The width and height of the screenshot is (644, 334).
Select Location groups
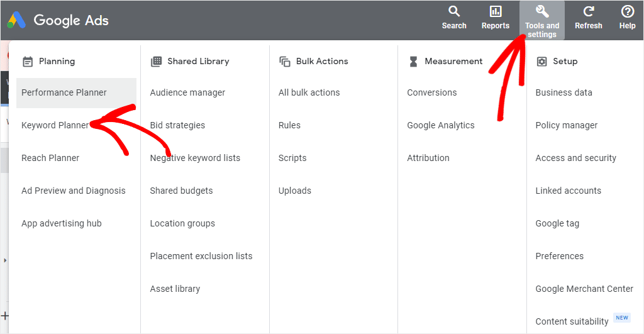click(182, 223)
